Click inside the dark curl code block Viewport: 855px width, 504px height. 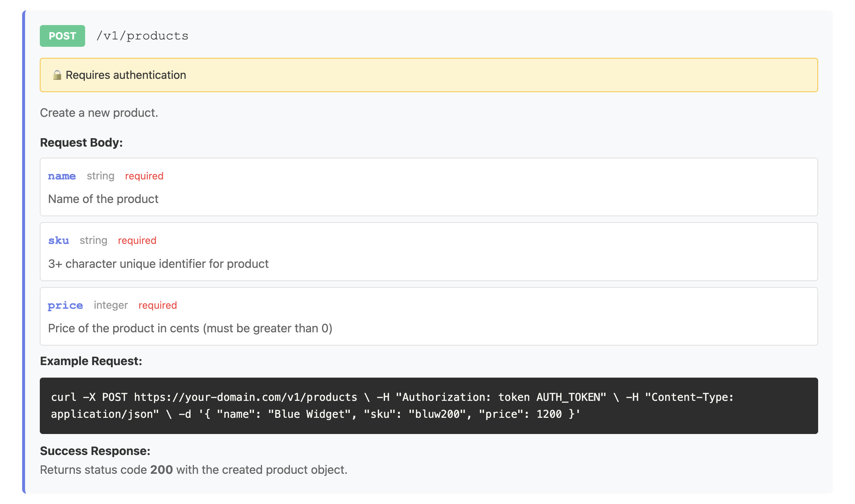coord(428,406)
